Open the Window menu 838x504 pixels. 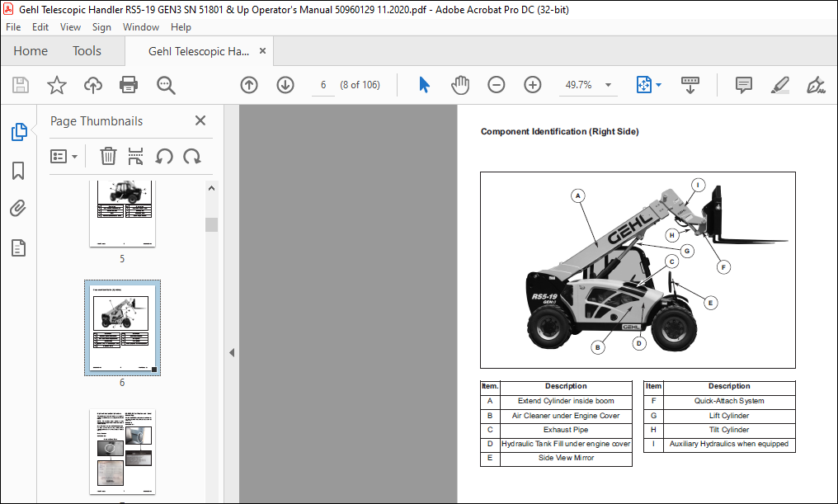point(141,27)
